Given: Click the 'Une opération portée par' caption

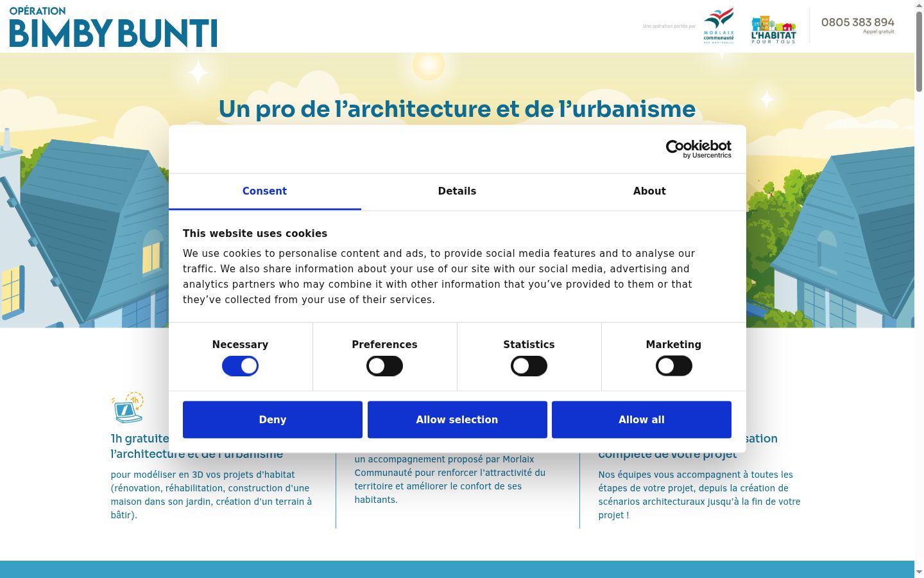Looking at the screenshot, I should tap(669, 26).
